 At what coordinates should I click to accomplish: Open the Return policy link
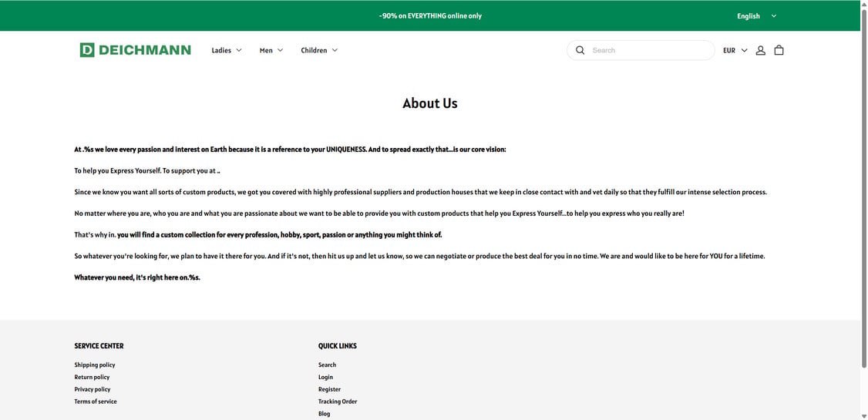click(92, 377)
